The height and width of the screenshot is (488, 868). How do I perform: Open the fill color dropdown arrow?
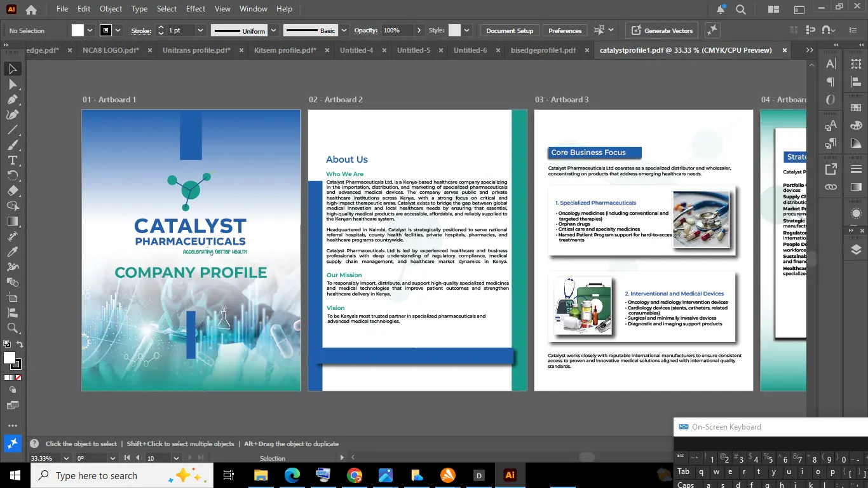coord(90,30)
